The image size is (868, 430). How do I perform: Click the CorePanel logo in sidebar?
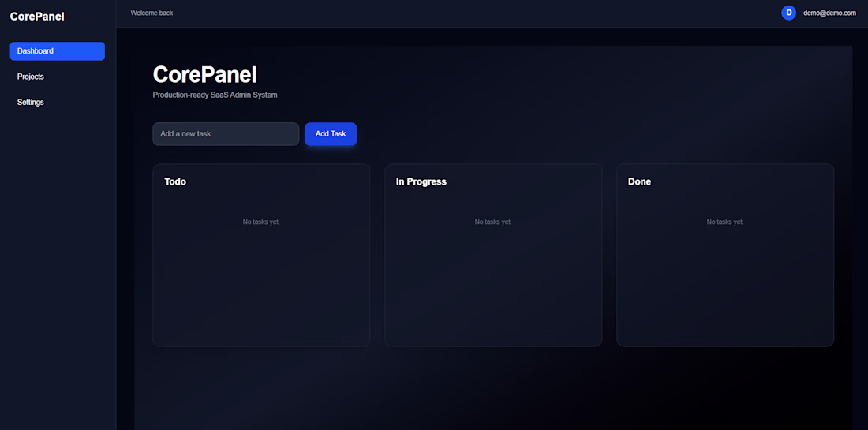(37, 17)
